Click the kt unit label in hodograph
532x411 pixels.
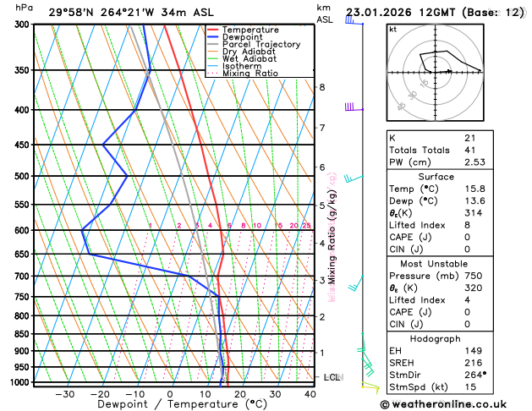coord(393,30)
